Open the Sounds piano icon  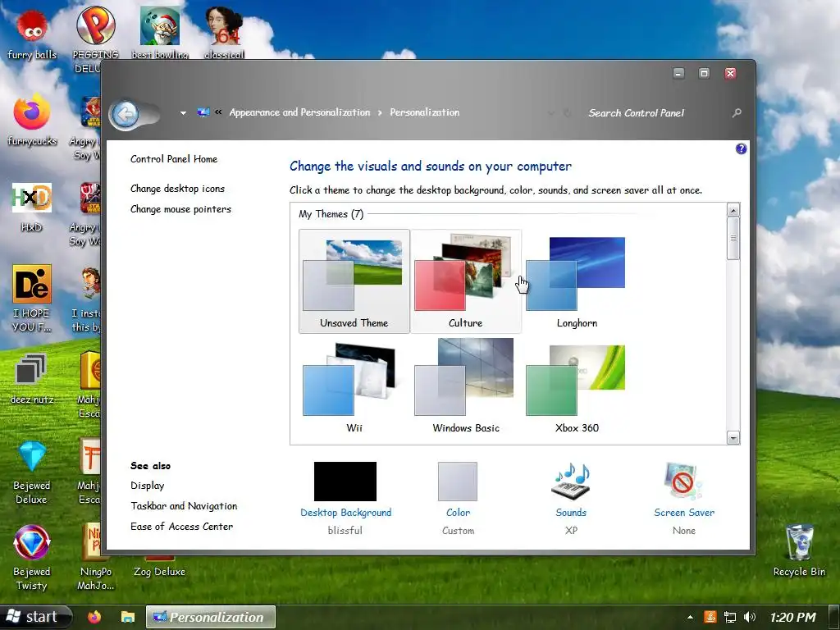click(x=571, y=481)
